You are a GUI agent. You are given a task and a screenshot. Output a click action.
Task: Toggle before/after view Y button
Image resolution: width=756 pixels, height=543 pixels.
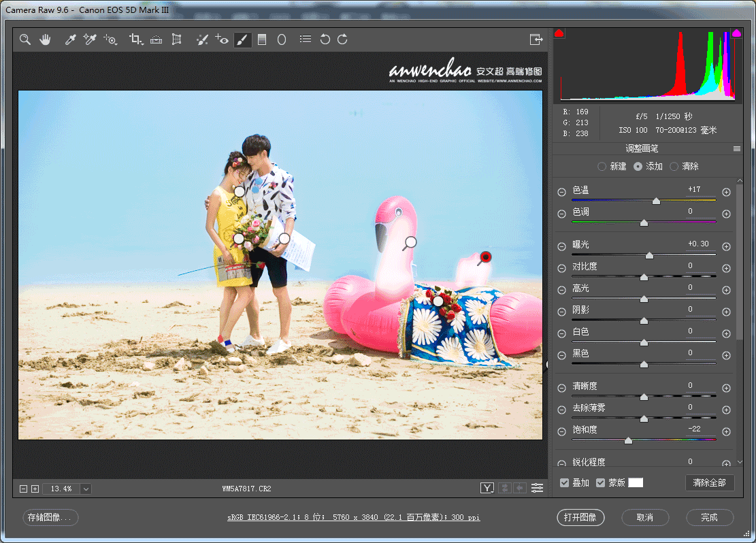click(x=487, y=489)
